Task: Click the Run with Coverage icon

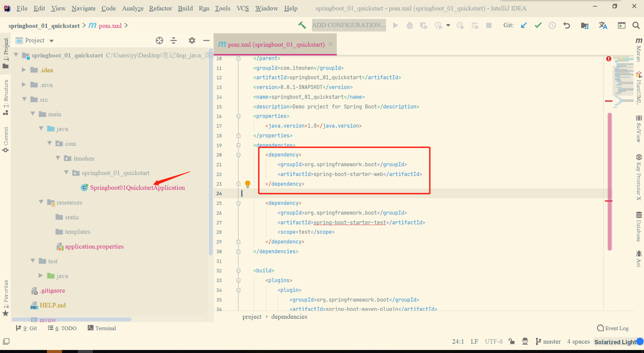Action: coord(424,26)
